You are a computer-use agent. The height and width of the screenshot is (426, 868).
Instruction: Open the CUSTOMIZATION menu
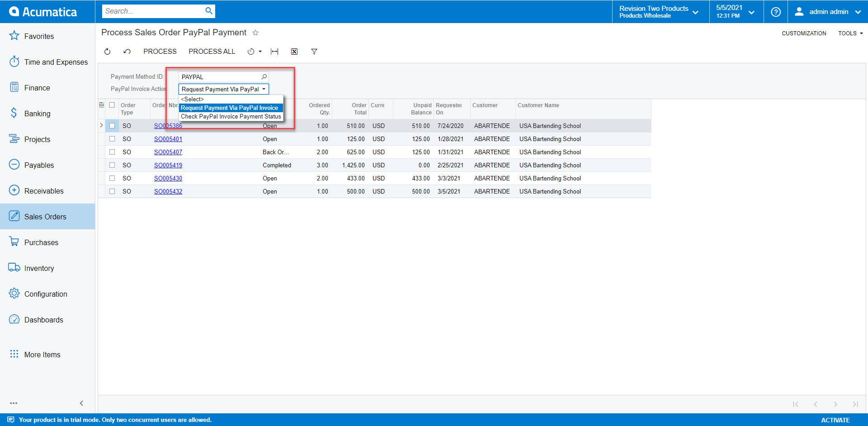click(804, 33)
